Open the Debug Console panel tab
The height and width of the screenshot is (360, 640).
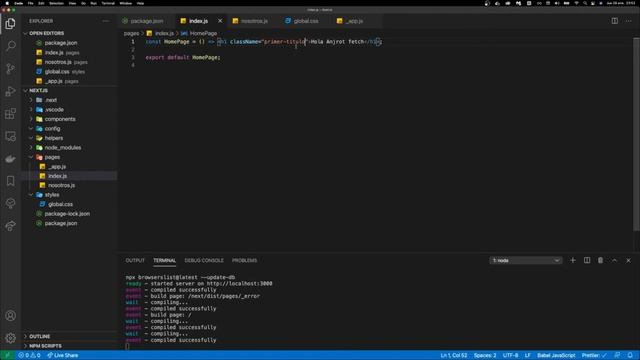(204, 260)
